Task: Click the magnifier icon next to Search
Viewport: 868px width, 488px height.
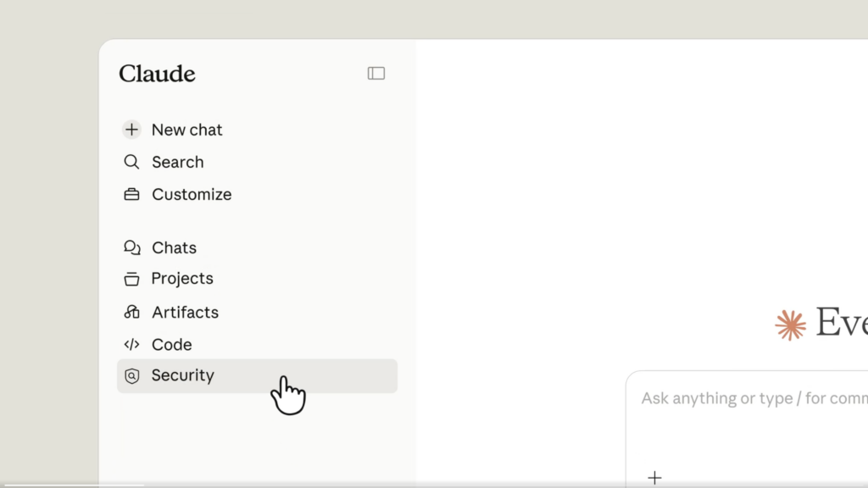Action: 131,162
